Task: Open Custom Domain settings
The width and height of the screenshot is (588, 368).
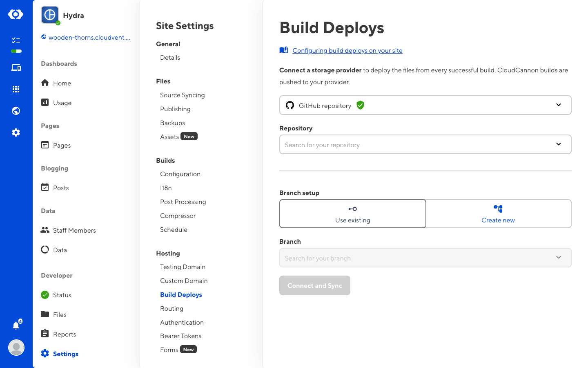Action: point(184,281)
